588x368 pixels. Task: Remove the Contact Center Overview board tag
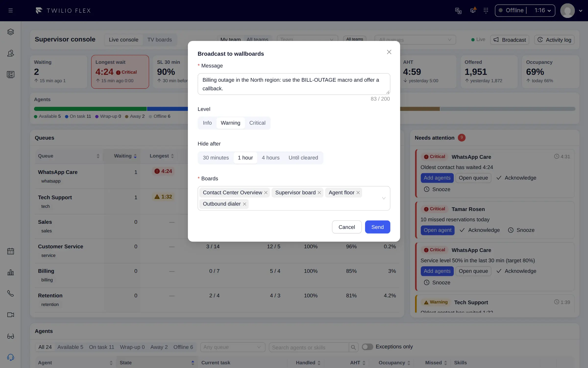(x=266, y=193)
